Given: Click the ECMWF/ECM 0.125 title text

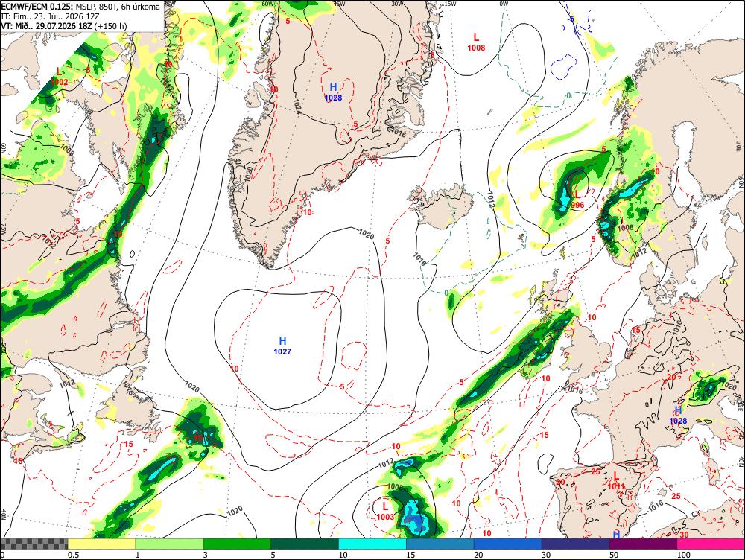Looking at the screenshot, I should [37, 7].
